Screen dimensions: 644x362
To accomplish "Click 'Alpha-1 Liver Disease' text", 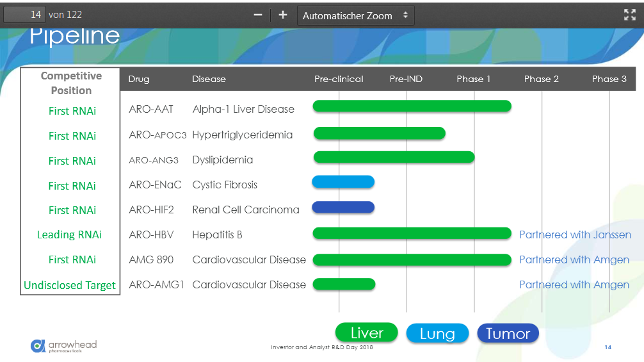I will 243,110.
